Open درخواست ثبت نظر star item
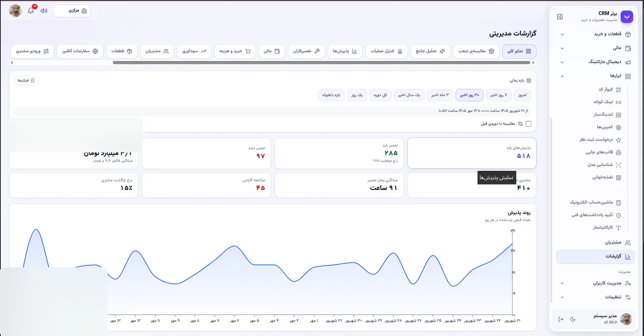Image resolution: width=644 pixels, height=336 pixels. coord(600,140)
